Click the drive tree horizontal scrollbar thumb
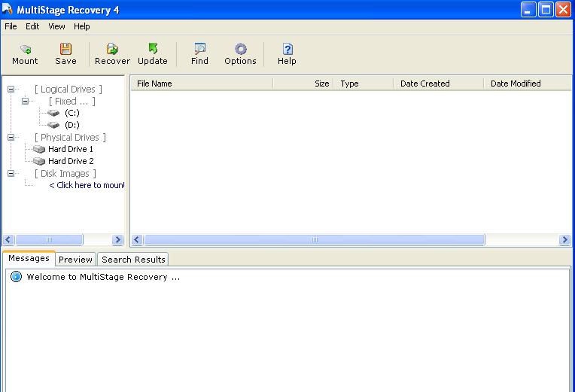 (49, 240)
